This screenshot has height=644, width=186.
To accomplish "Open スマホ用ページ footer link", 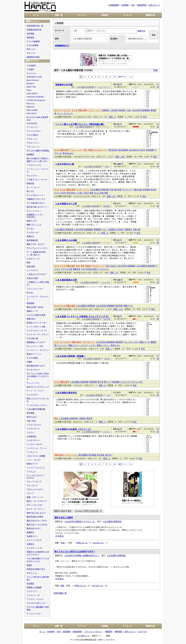I will click(x=83, y=635).
